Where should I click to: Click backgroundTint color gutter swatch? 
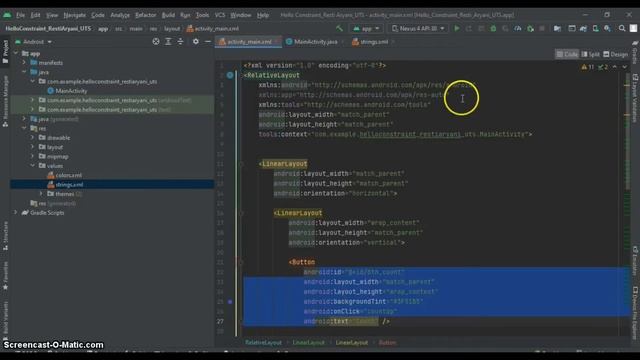[230, 302]
